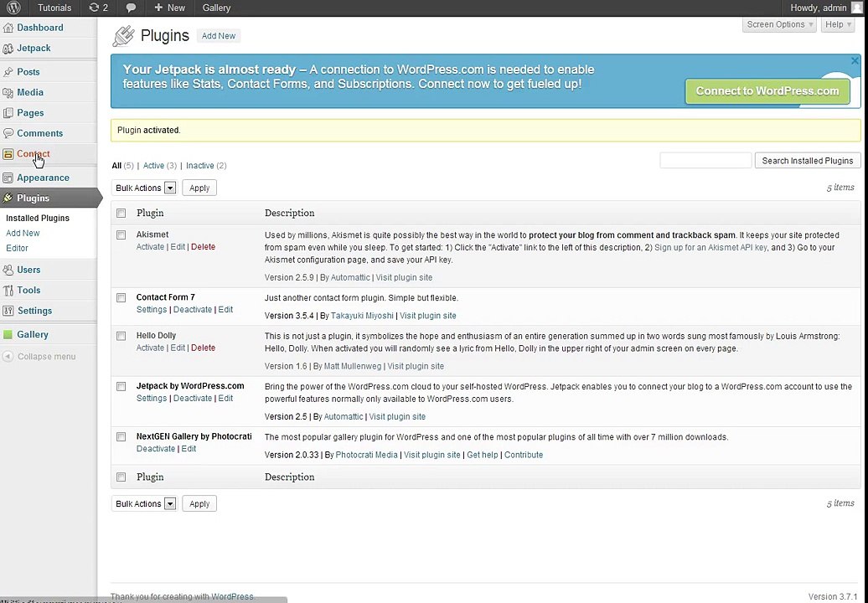Open the Posts menu label in sidebar
868x603 pixels.
click(x=28, y=72)
